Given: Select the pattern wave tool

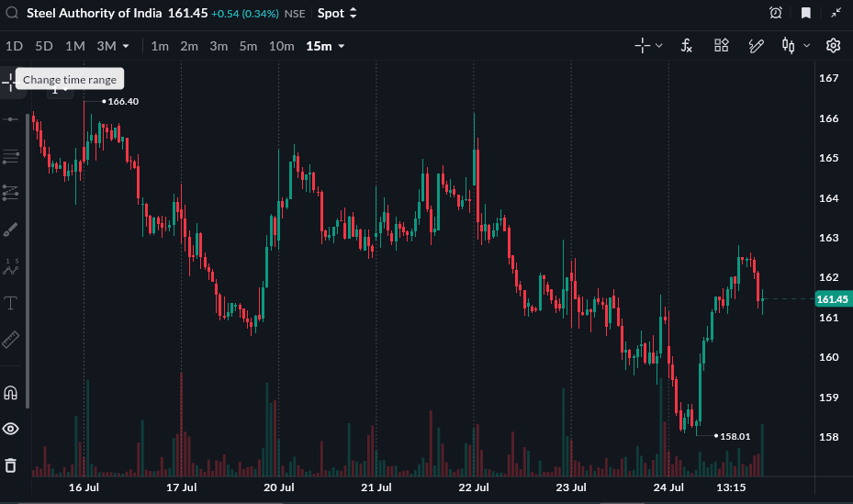Looking at the screenshot, I should (10, 266).
